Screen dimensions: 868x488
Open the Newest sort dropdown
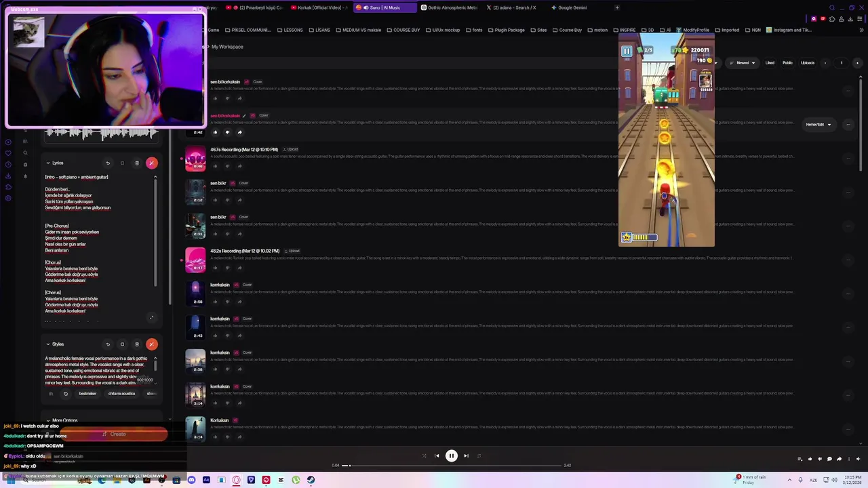pyautogui.click(x=742, y=63)
